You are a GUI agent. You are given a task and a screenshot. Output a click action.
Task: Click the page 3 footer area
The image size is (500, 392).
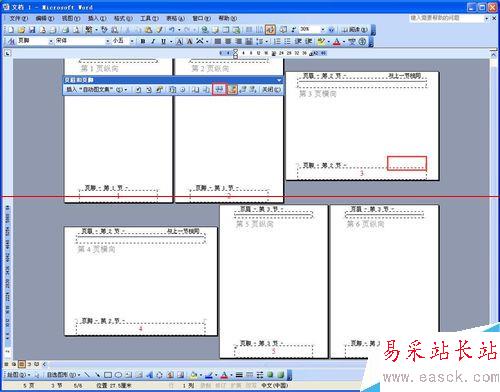tap(362, 173)
